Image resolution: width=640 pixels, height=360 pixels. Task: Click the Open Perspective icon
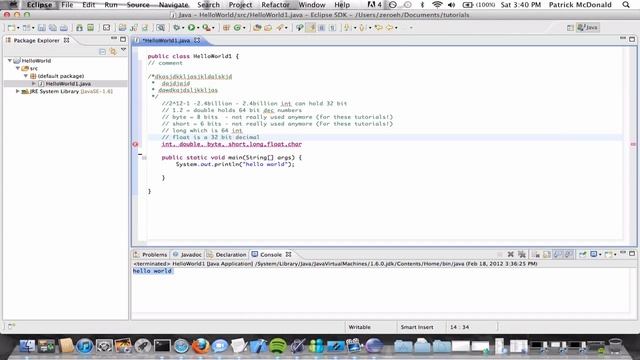pos(570,28)
